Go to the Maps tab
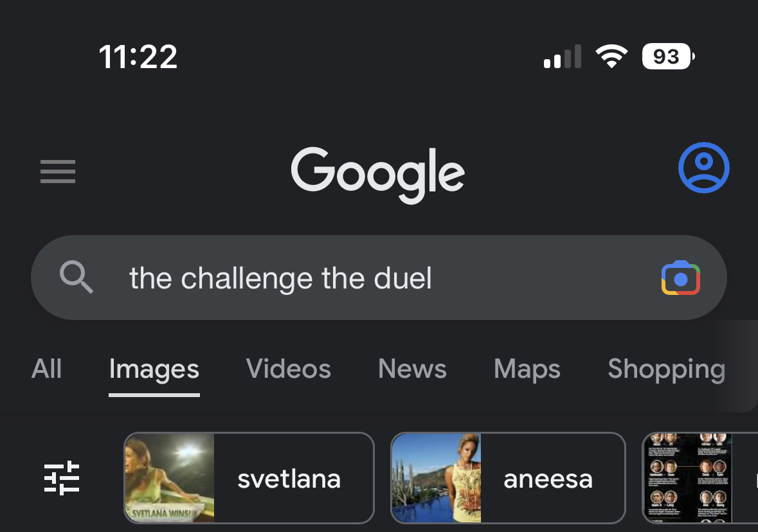Image resolution: width=758 pixels, height=532 pixels. [x=527, y=370]
